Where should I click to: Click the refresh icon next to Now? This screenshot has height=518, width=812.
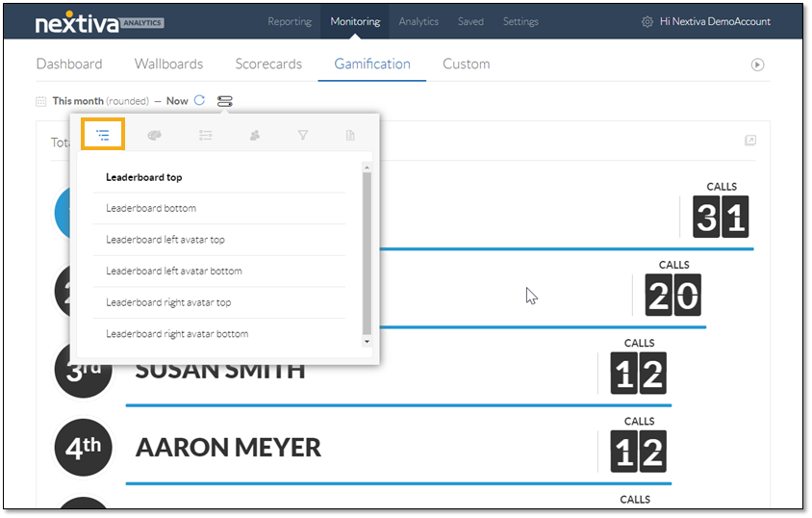coord(199,100)
